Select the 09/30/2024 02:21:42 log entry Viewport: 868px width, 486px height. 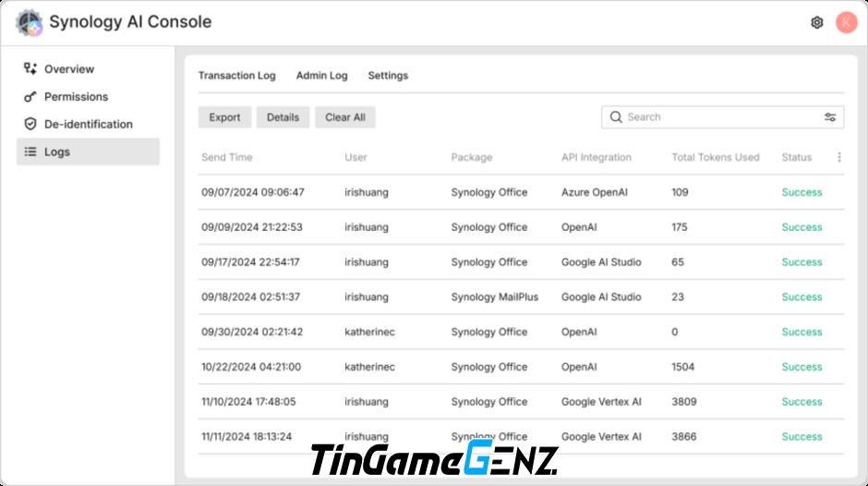click(521, 332)
